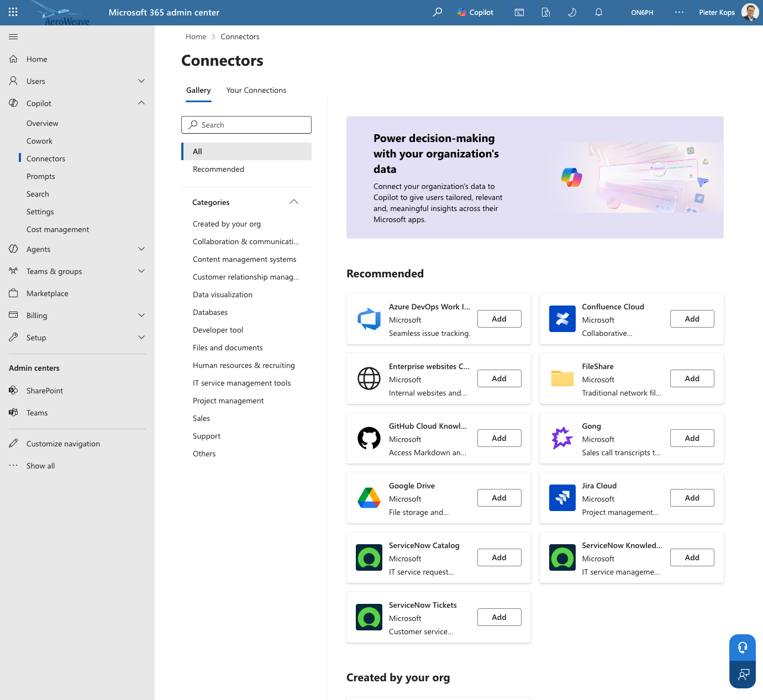Filter by IT service management tools
The width and height of the screenshot is (763, 700).
(x=241, y=383)
